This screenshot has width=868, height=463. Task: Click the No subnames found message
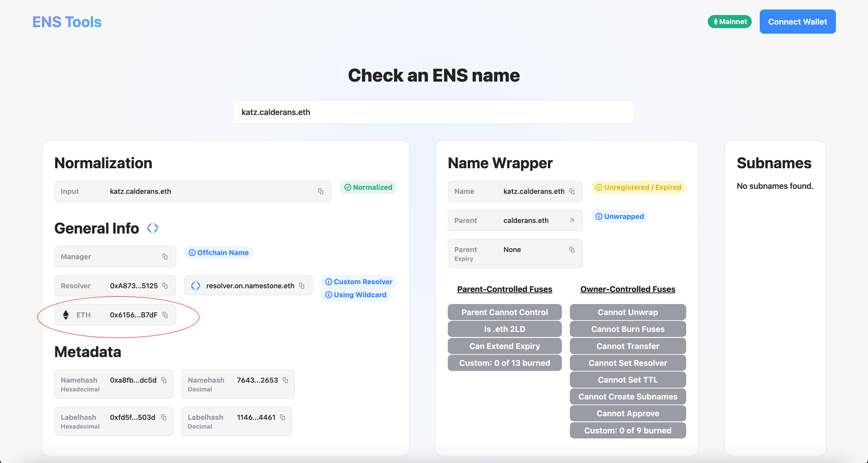775,186
